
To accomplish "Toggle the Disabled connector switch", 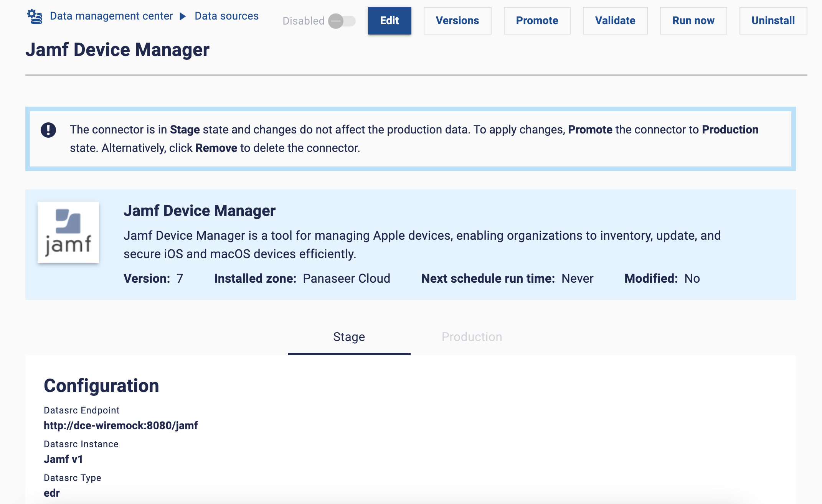I will [x=342, y=21].
